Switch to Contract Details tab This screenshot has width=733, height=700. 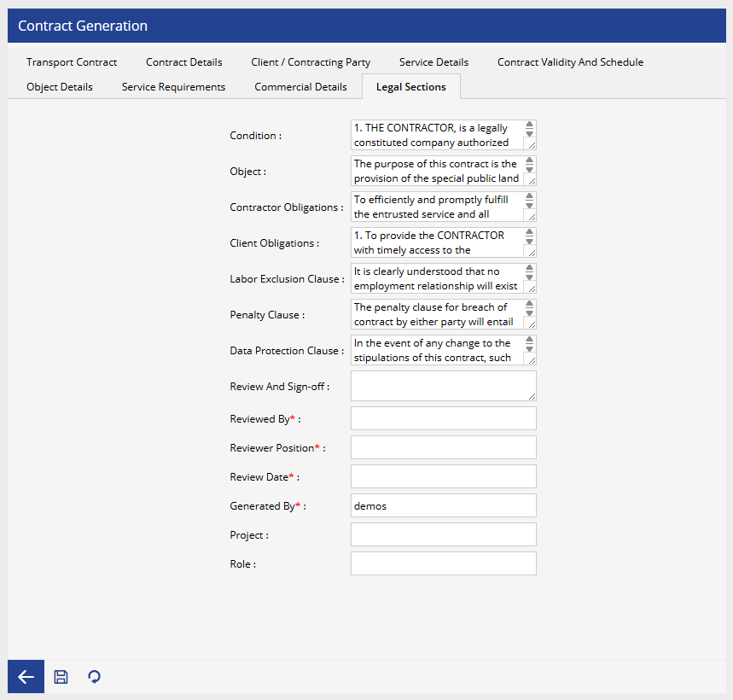pos(183,62)
